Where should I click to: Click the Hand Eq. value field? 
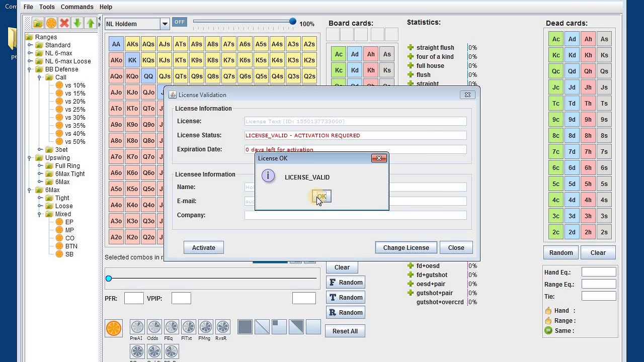(599, 272)
